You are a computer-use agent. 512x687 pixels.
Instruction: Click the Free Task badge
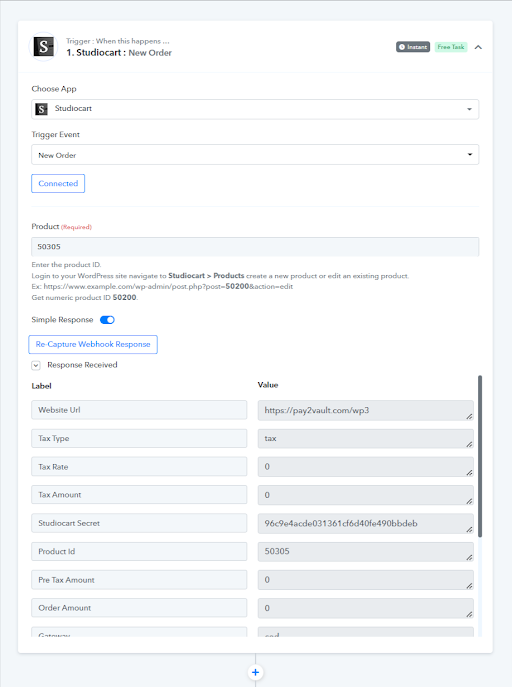point(451,47)
